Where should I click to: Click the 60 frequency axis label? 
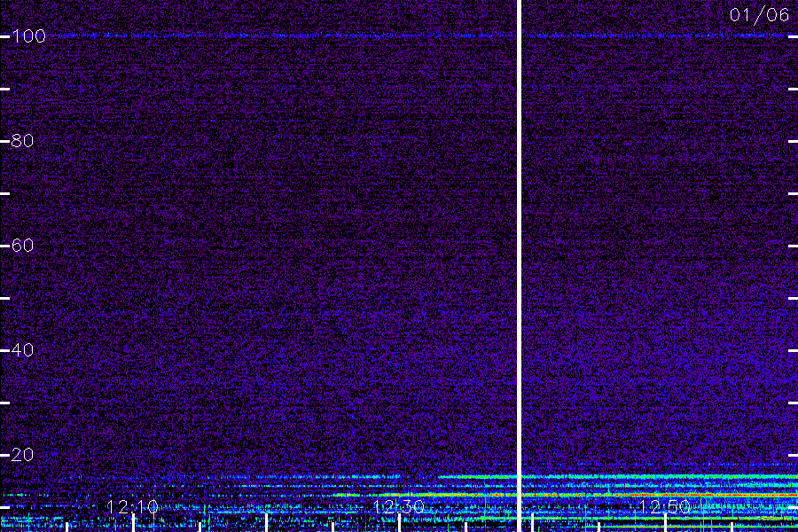(22, 246)
